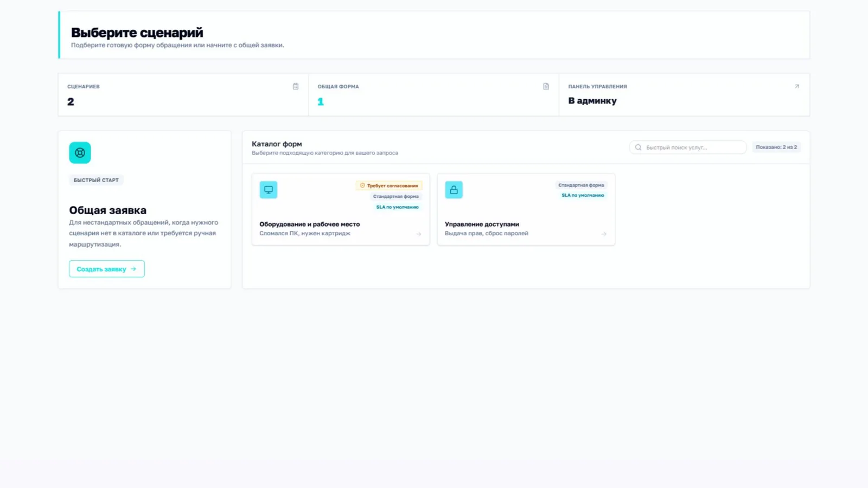Click SLA по умолчанию tag on Управление доступами card
The image size is (868, 488).
click(x=583, y=195)
